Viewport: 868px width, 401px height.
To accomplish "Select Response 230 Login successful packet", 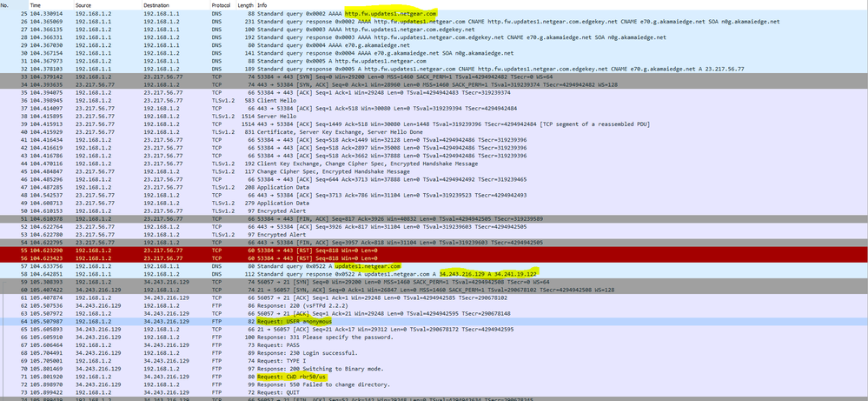I will pos(434,352).
